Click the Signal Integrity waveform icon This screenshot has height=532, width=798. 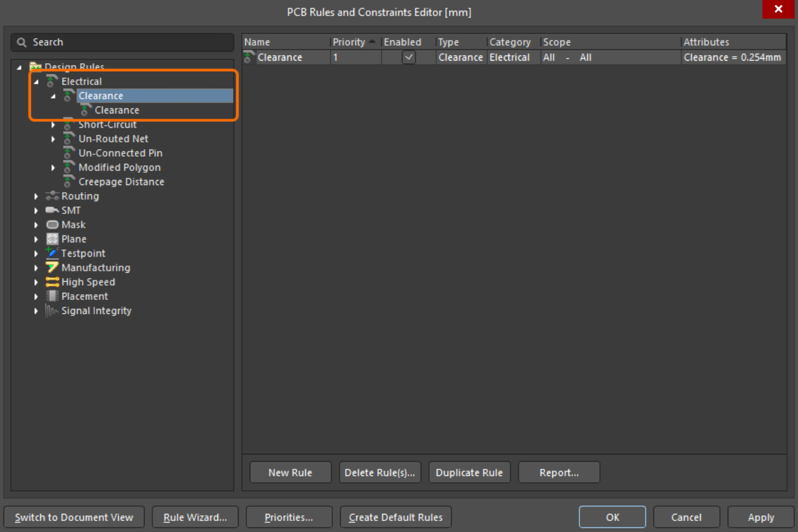click(52, 311)
